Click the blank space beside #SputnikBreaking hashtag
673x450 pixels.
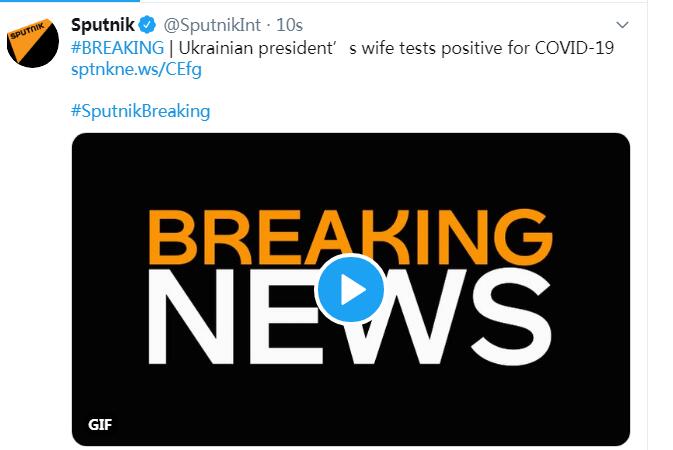point(421,111)
